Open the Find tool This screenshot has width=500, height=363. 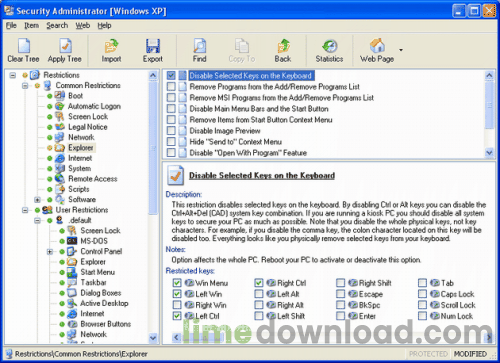200,46
